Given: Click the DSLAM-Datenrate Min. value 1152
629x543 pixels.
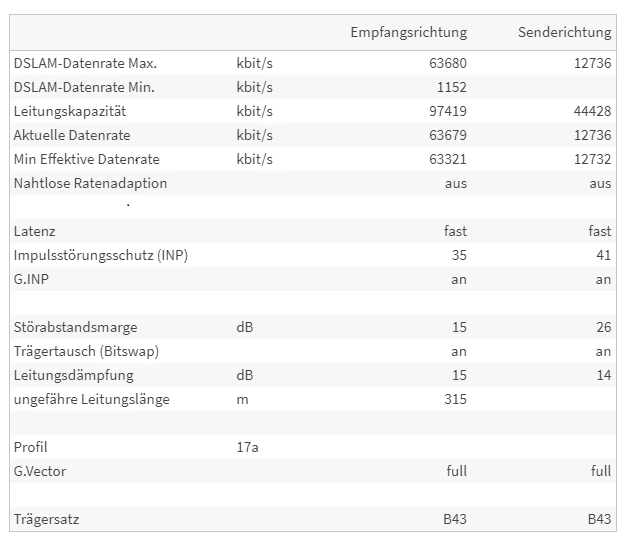Looking at the screenshot, I should 451,87.
